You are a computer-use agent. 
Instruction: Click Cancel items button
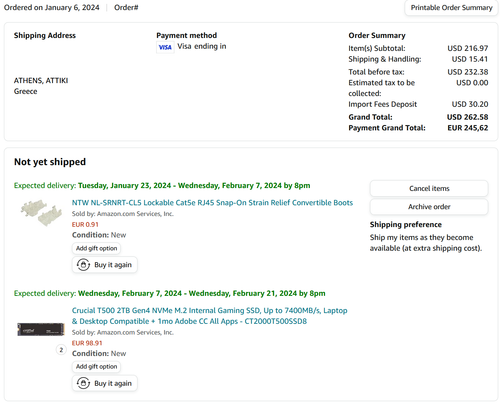click(429, 189)
